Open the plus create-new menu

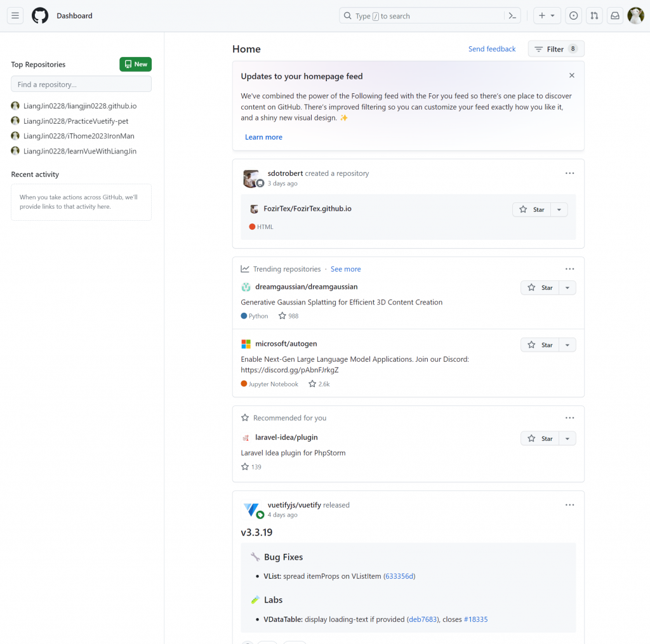(x=547, y=16)
